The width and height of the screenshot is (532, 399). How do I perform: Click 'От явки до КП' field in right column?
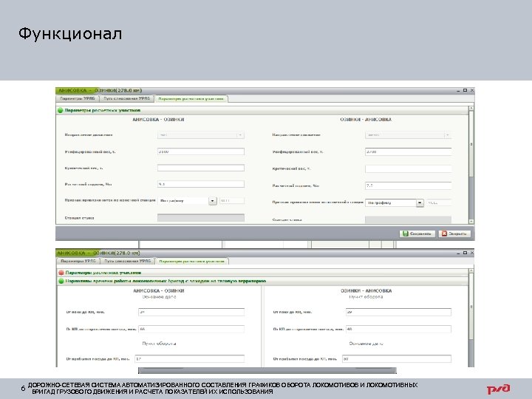point(398,312)
